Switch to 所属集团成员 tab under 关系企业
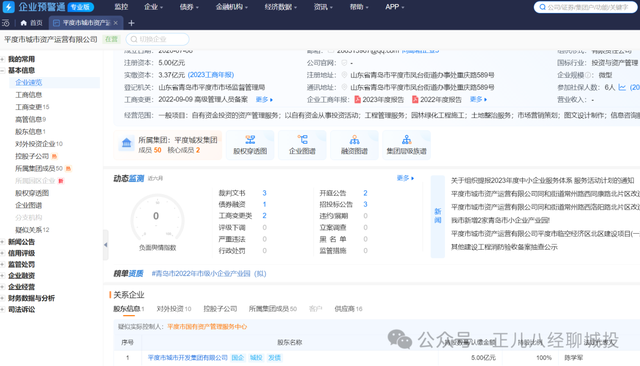 click(273, 309)
